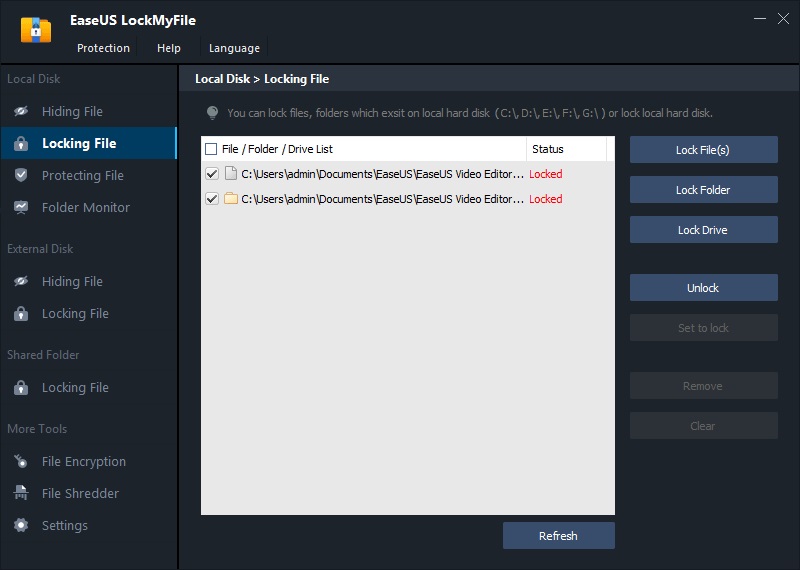Image resolution: width=800 pixels, height=570 pixels.
Task: Open Hiding File under Local Disk
Action: 89,111
